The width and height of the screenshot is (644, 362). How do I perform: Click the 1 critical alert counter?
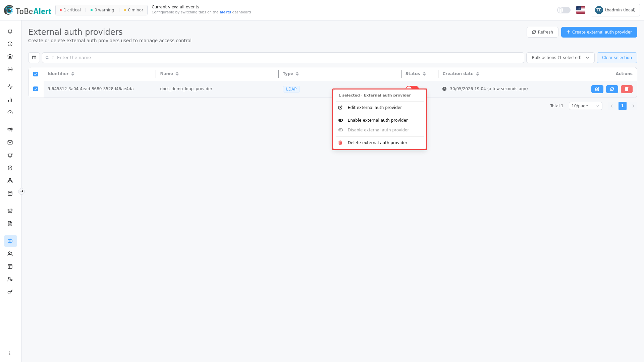pos(70,10)
